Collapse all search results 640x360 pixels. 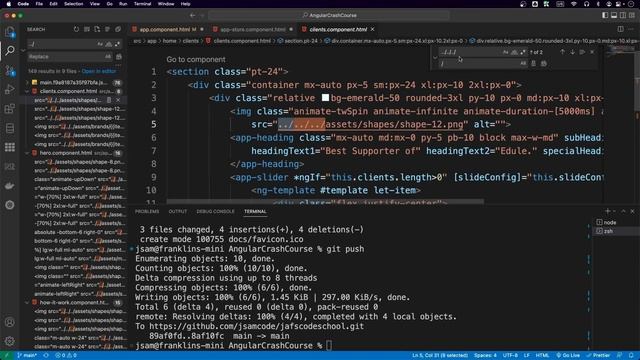pyautogui.click(x=118, y=29)
